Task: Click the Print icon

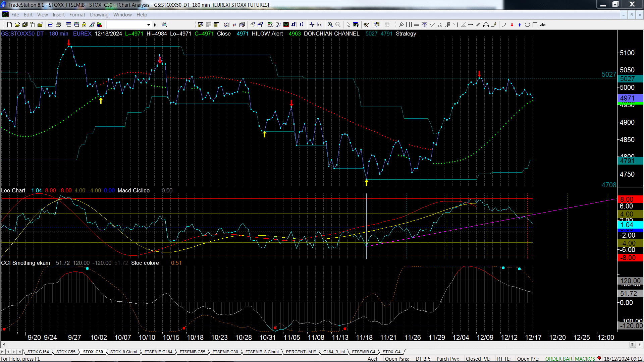Action: [58, 25]
